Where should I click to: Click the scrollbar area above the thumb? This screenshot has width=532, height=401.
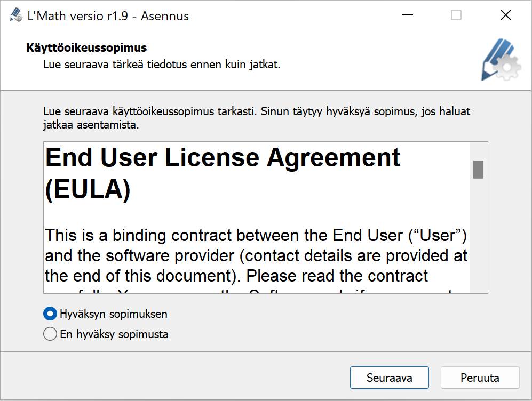pyautogui.click(x=478, y=151)
